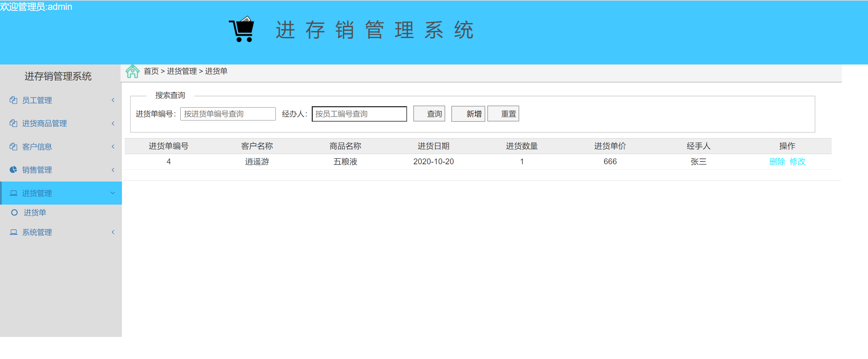Focus the 进货单编号 search field

click(228, 114)
